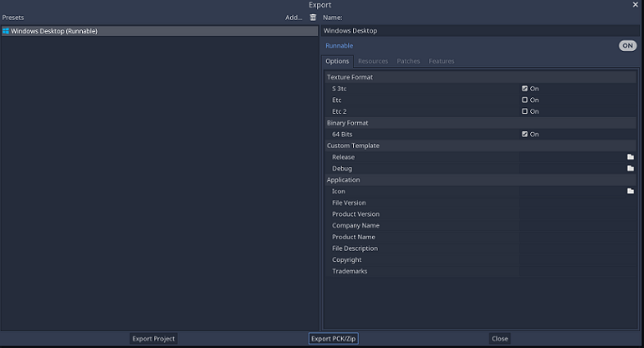Image resolution: width=644 pixels, height=348 pixels.
Task: Click the Export PCK/Zip button
Action: [x=334, y=339]
